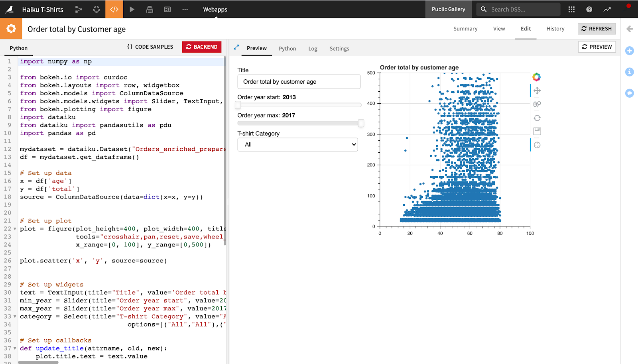638x364 pixels.
Task: Open the info panel in right sidebar
Action: point(630,72)
